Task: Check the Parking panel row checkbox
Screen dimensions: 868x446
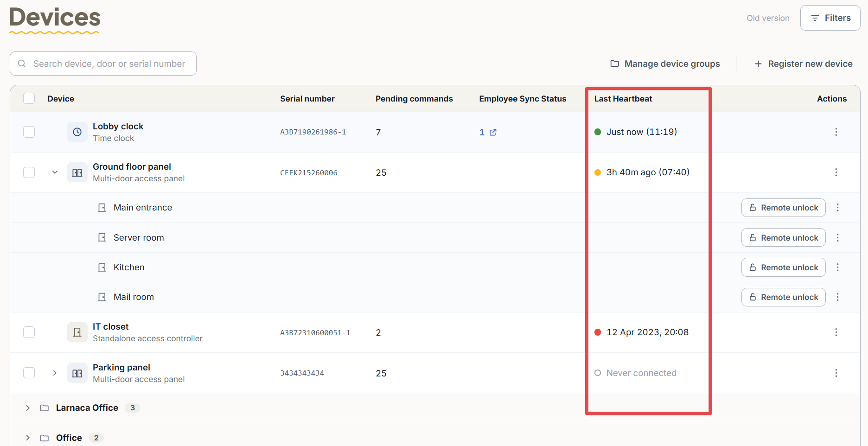Action: tap(29, 373)
